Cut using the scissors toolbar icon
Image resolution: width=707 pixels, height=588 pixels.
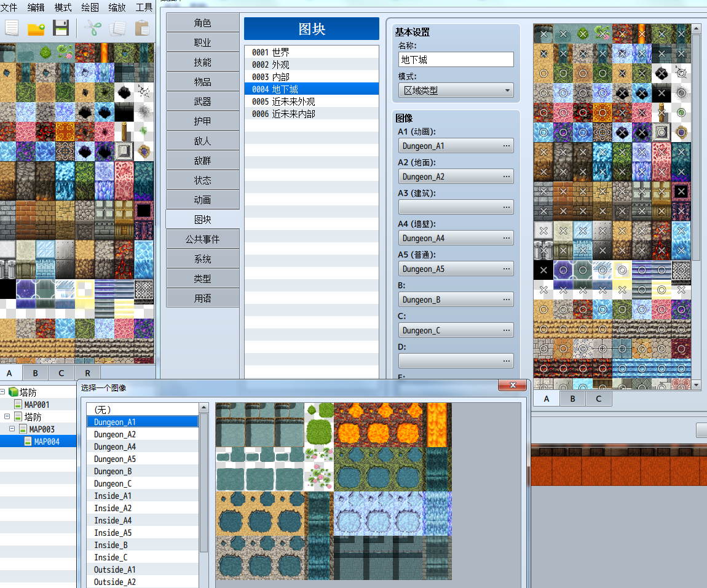[92, 28]
